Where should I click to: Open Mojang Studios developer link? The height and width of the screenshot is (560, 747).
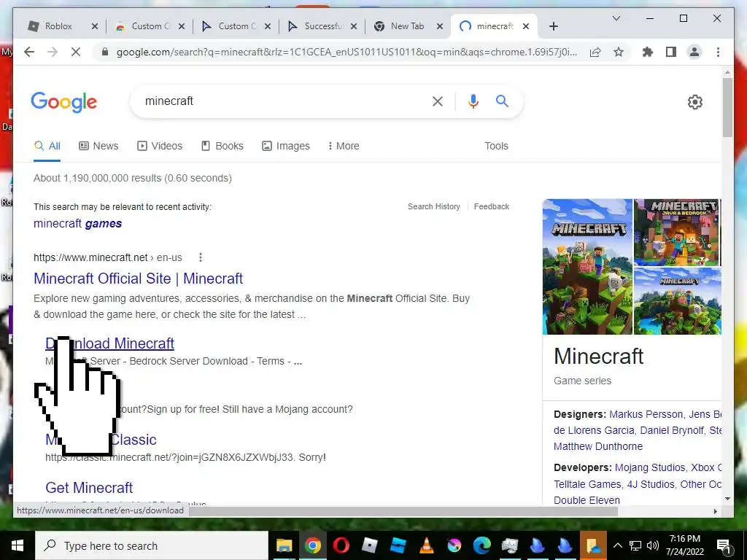650,467
